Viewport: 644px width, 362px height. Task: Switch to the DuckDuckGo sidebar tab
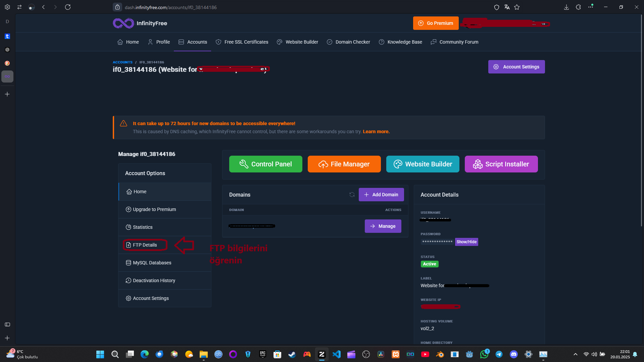point(7,63)
